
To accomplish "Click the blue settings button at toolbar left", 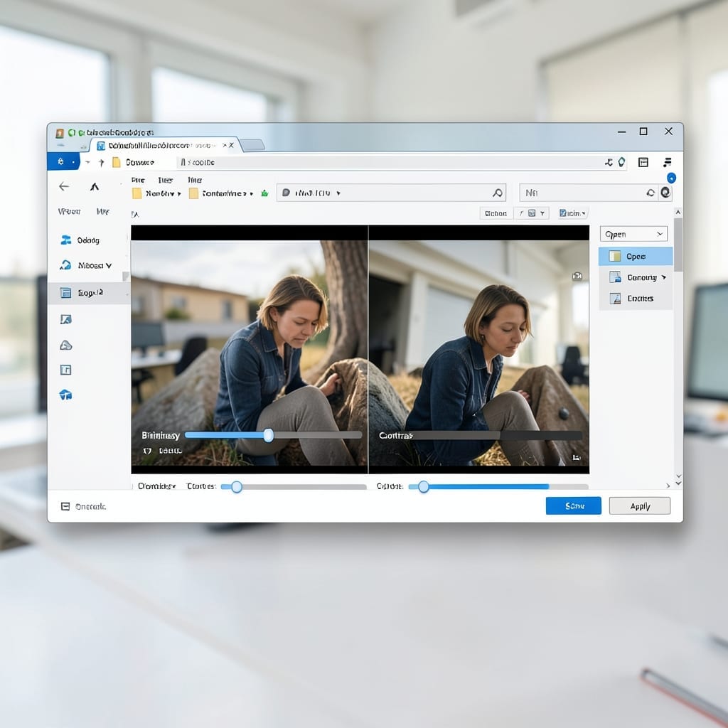I will [63, 161].
